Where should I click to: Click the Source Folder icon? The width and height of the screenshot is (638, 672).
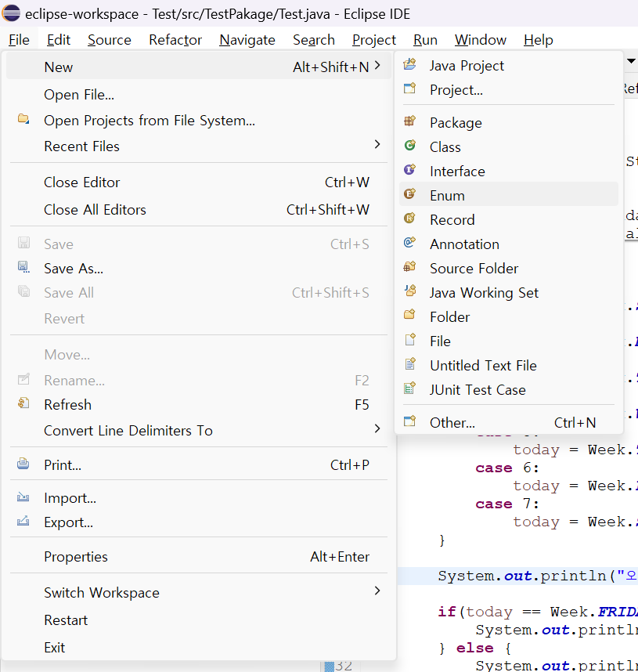409,267
